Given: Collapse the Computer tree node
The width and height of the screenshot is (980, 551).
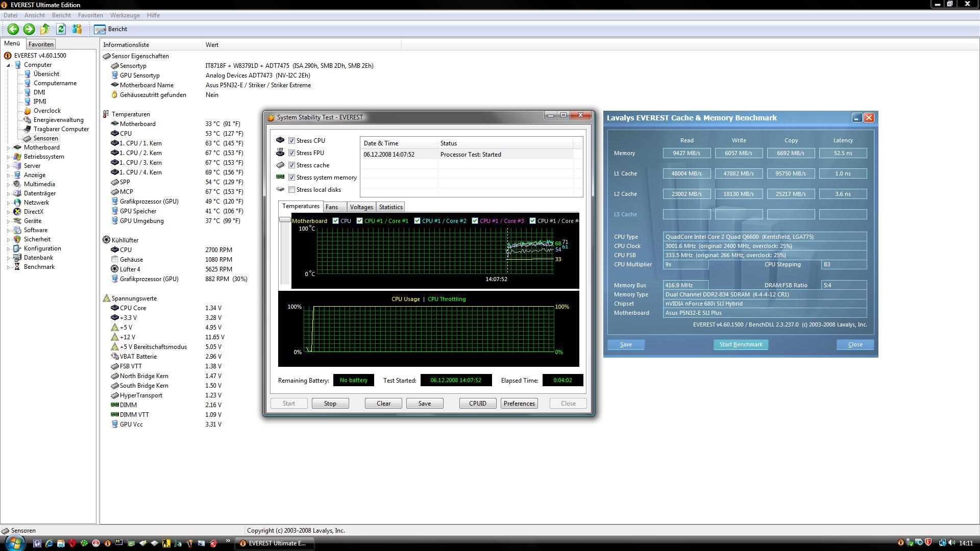Looking at the screenshot, I should coord(8,65).
